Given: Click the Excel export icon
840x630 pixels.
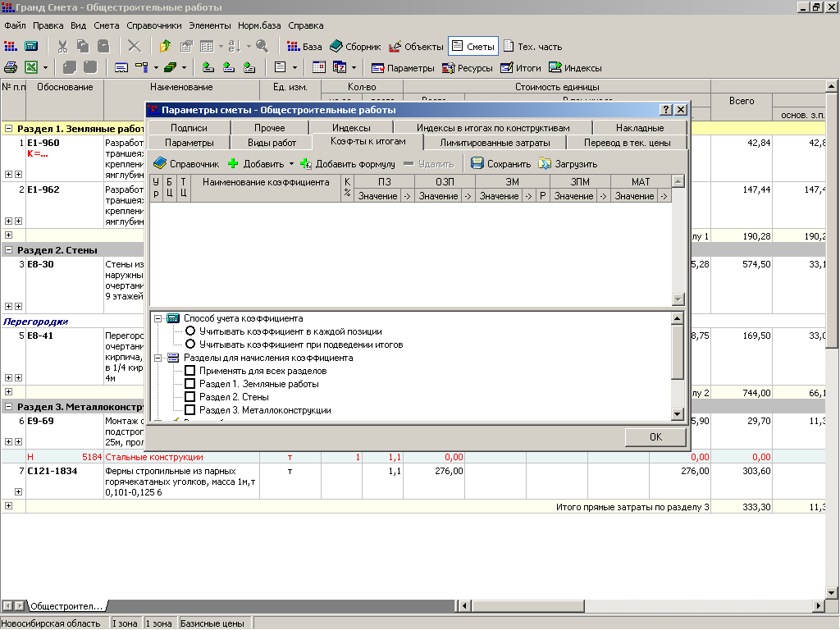Looking at the screenshot, I should click(31, 67).
